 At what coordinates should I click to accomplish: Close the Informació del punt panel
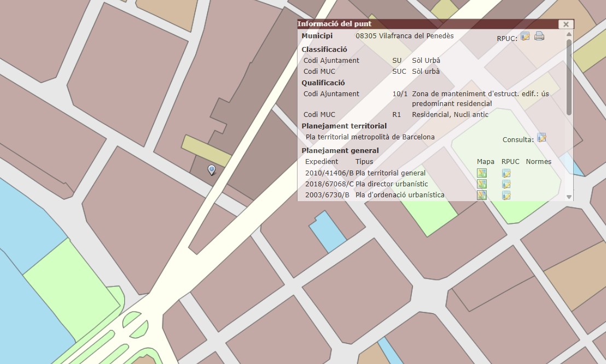coord(566,24)
